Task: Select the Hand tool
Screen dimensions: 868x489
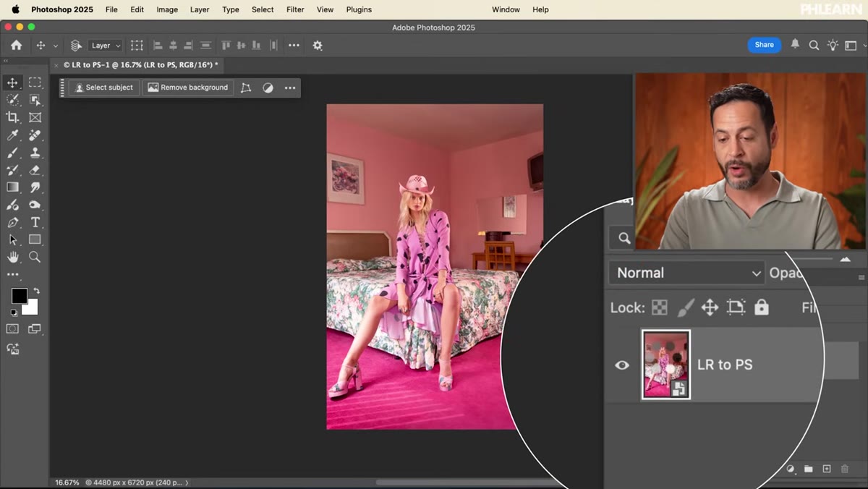Action: [x=13, y=257]
